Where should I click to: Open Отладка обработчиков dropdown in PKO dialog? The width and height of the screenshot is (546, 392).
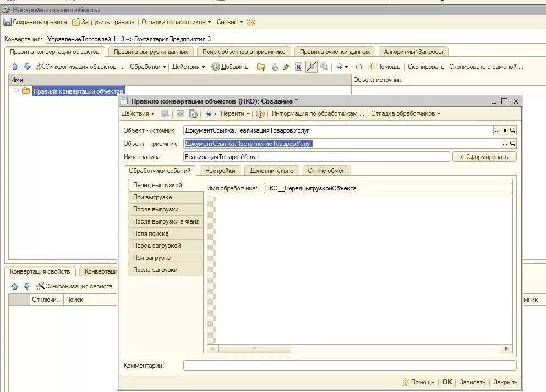pyautogui.click(x=406, y=113)
